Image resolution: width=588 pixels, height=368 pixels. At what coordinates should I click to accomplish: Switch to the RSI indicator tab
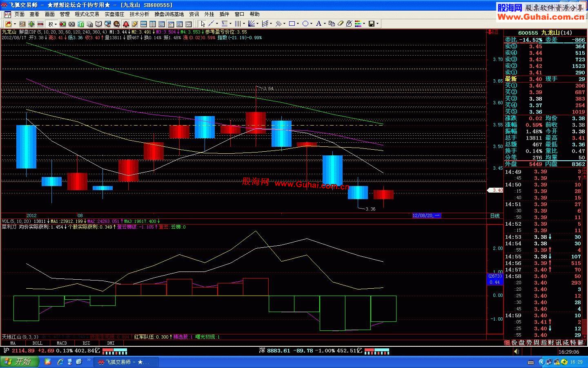coord(86,343)
